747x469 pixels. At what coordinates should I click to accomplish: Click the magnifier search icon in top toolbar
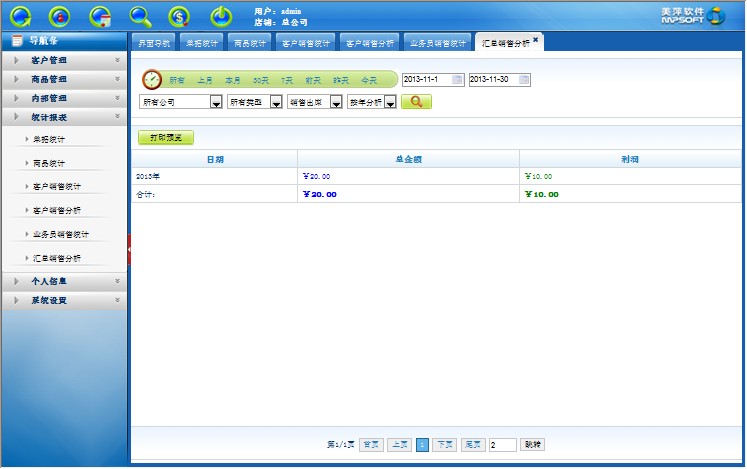point(141,16)
